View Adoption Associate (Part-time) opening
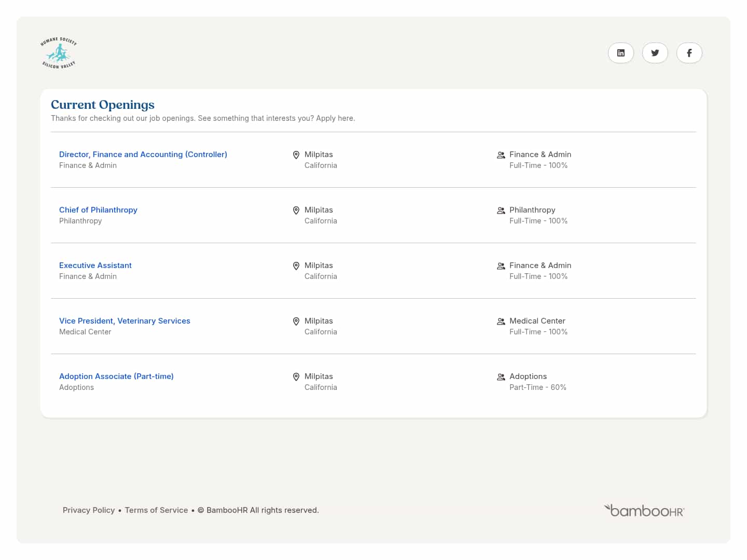 (116, 376)
